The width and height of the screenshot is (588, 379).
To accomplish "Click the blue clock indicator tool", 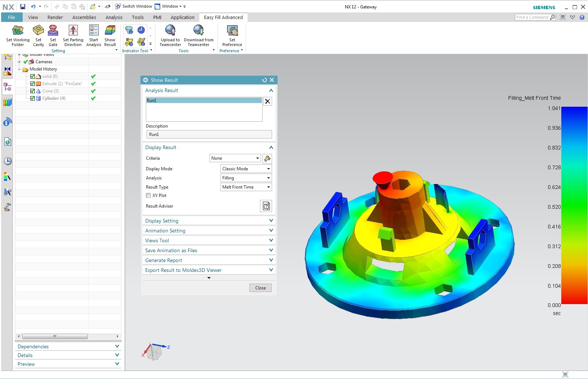I will point(141,30).
